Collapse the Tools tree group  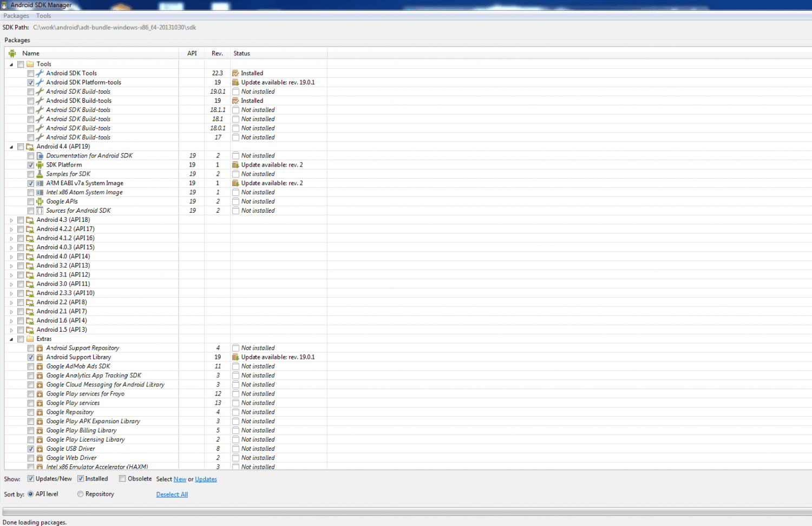(11, 64)
